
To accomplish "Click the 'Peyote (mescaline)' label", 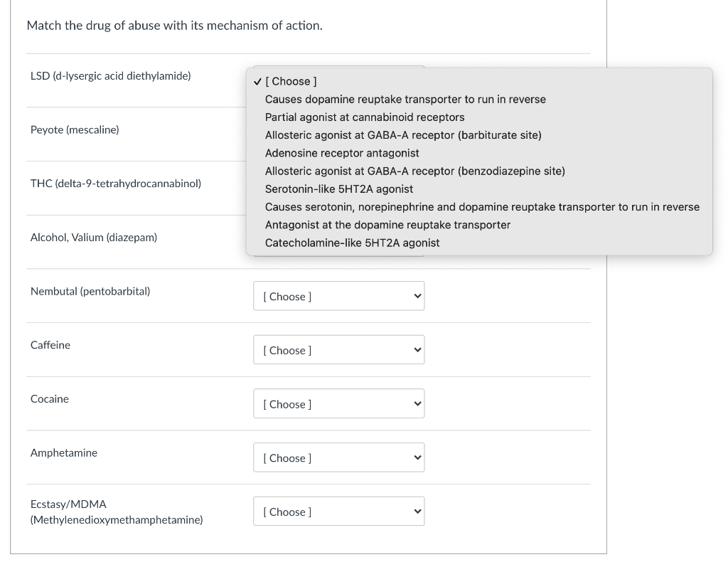I will click(75, 129).
